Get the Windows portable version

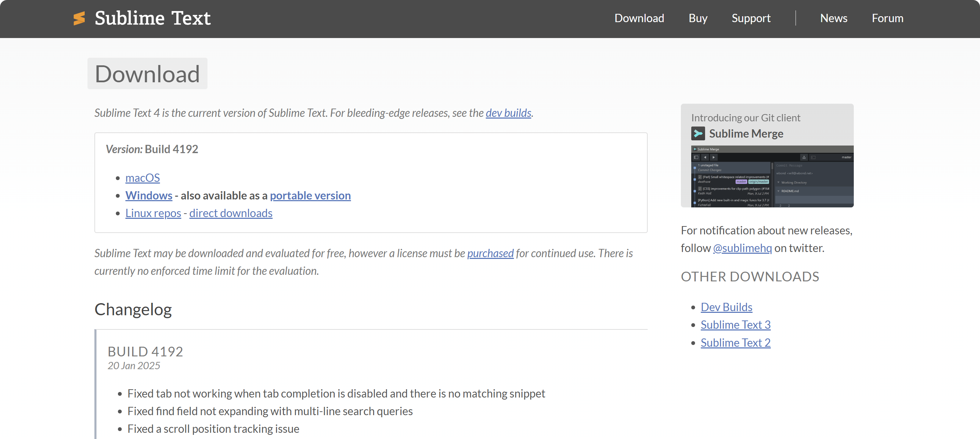pos(310,196)
